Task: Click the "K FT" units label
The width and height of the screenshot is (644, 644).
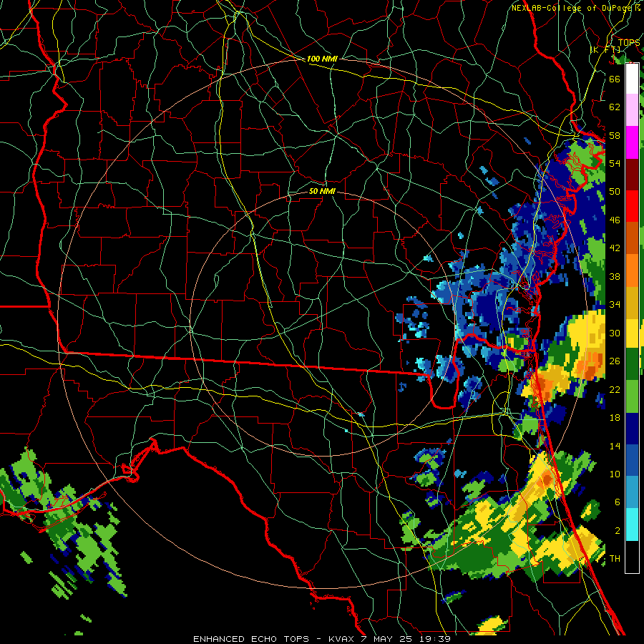Action: [605, 49]
